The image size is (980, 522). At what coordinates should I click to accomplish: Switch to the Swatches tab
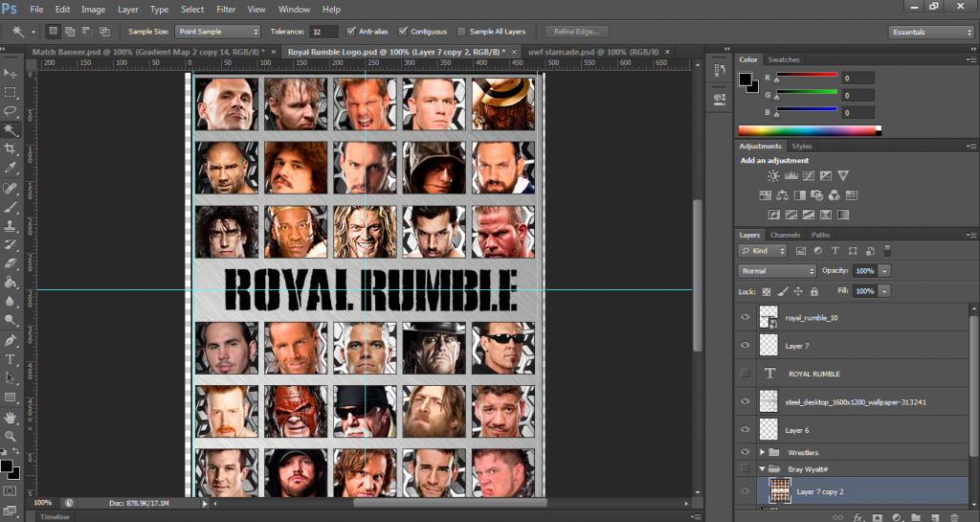[x=784, y=59]
